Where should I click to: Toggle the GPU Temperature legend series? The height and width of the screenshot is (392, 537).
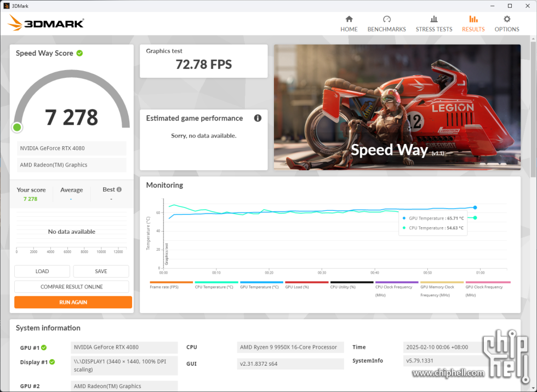(261, 285)
